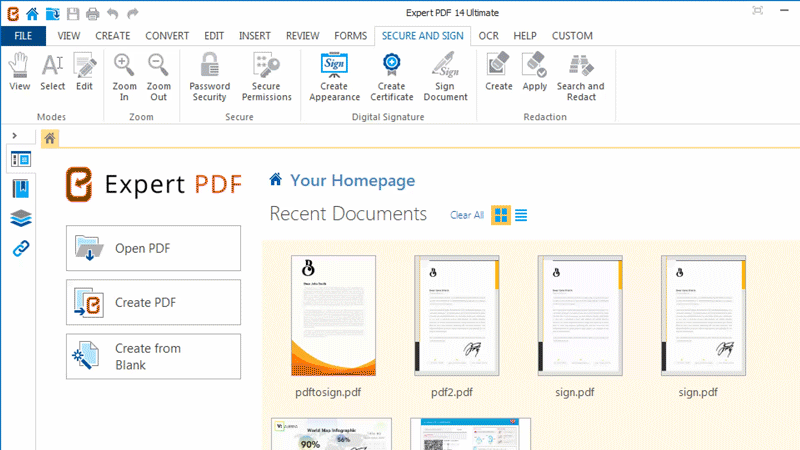Click the Zoom Out magnifier

coord(158,77)
